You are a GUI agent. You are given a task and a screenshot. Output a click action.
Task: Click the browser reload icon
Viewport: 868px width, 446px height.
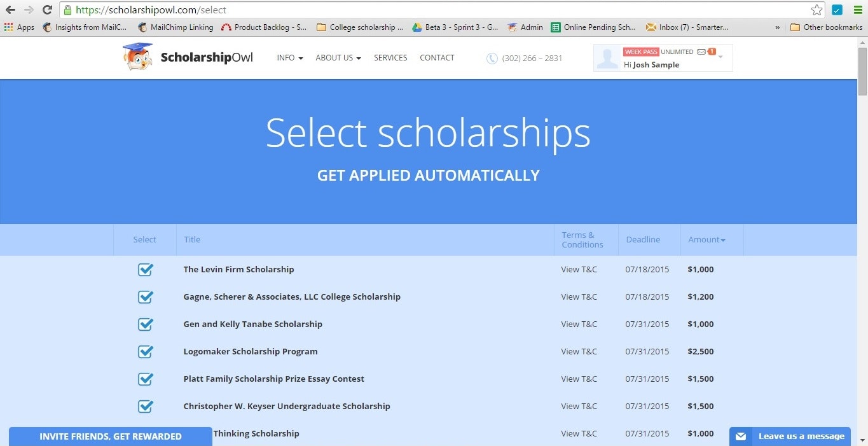click(46, 10)
